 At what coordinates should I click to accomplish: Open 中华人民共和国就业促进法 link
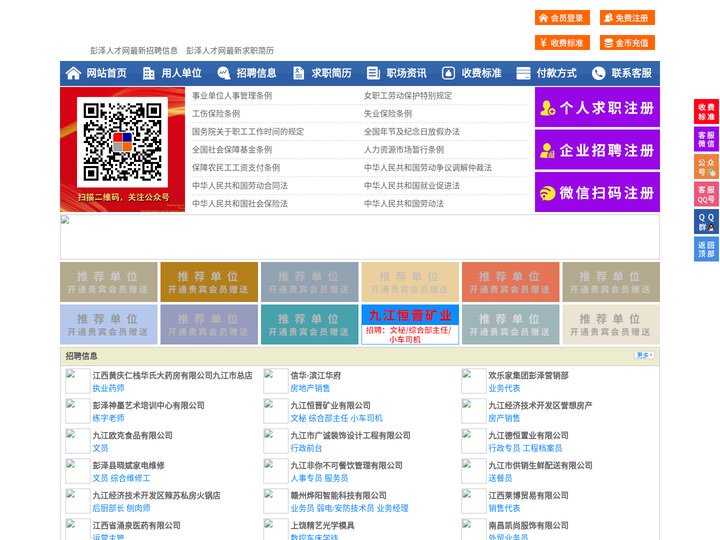[x=412, y=186]
